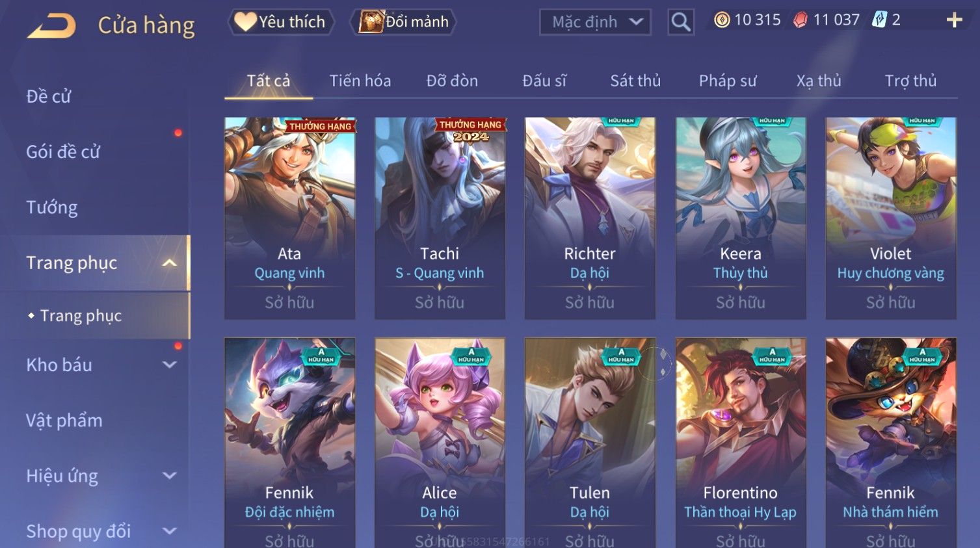Open Florentino Thần thoại Hy Lạp skin card
The image size is (980, 548).
point(740,443)
